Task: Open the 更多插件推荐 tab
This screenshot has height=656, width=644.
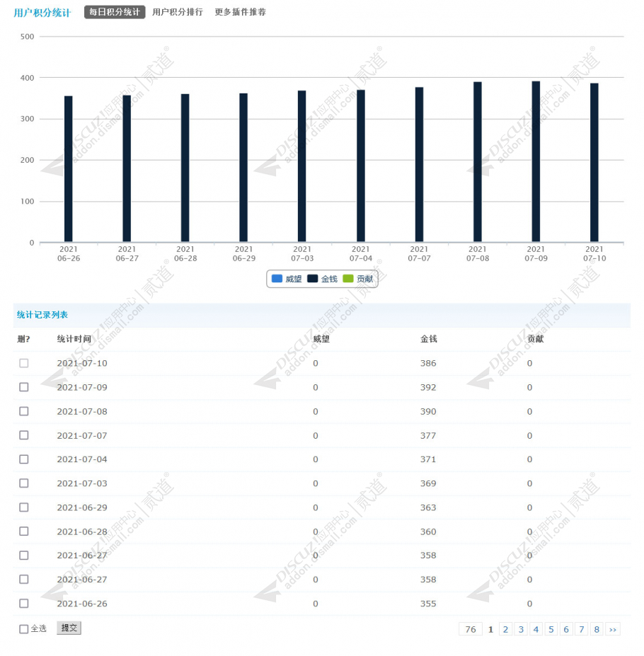Action: pos(240,12)
